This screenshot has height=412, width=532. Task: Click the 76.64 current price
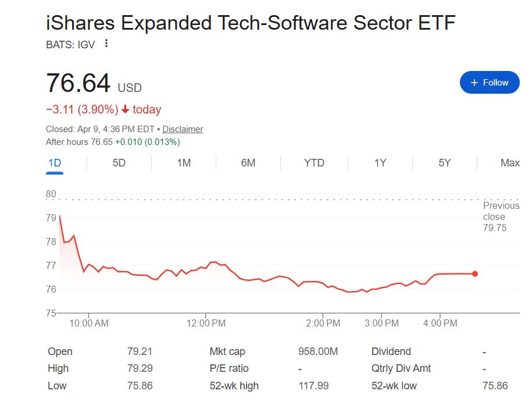(x=78, y=83)
